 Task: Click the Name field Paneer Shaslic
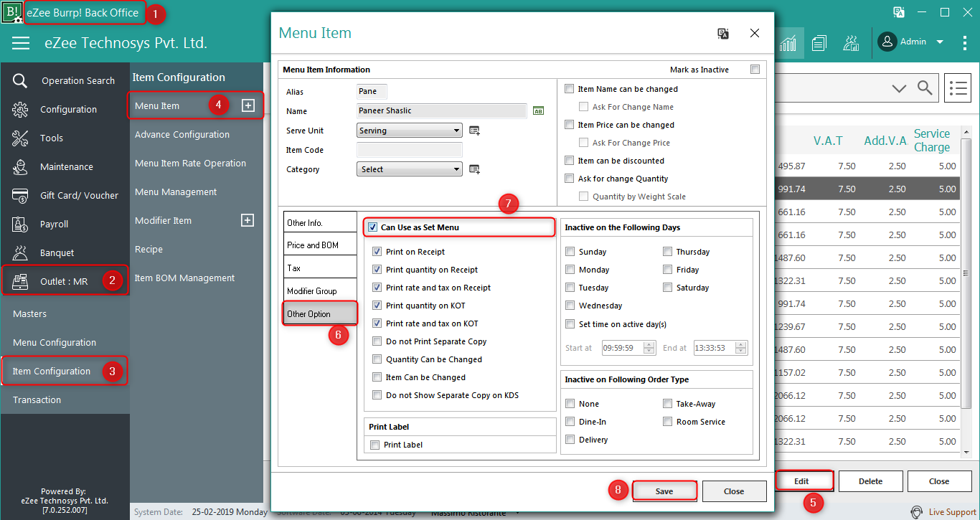[442, 110]
